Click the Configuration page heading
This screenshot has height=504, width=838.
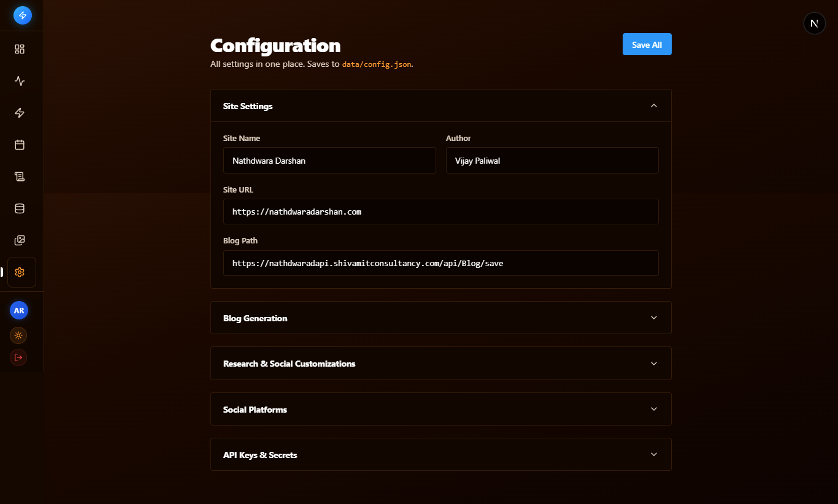pos(275,45)
